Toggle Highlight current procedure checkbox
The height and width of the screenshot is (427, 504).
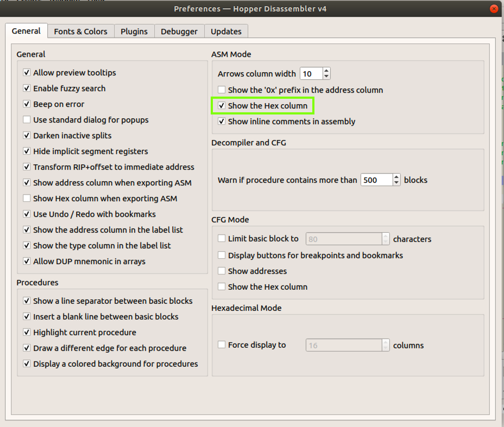tap(27, 333)
